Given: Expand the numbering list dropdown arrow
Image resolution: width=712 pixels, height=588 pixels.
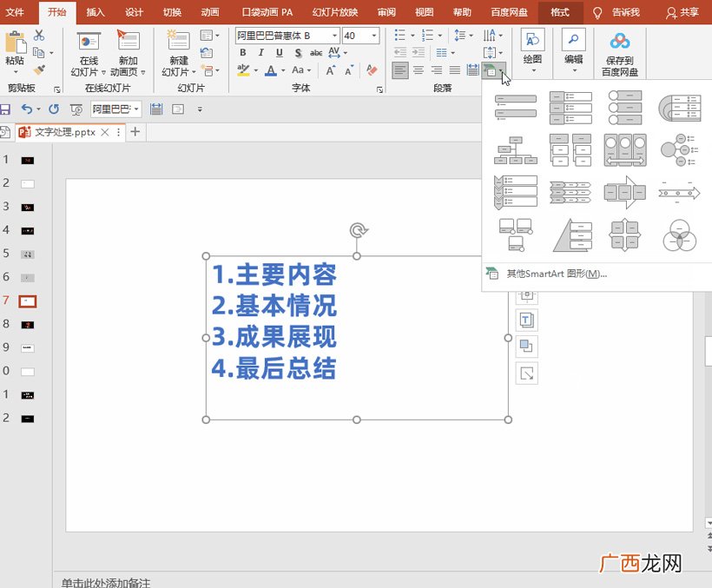Looking at the screenshot, I should [440, 36].
